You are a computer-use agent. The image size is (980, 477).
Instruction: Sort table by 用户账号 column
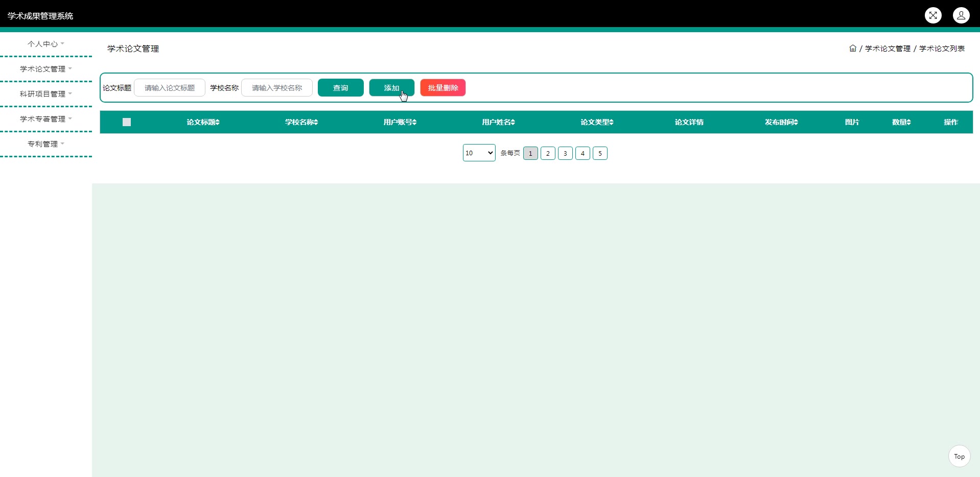coord(400,122)
